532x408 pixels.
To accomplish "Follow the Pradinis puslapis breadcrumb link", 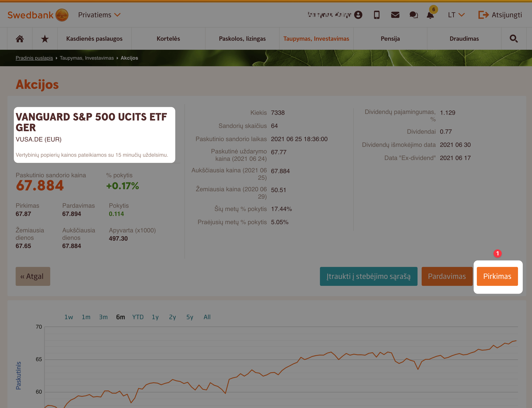I will click(x=34, y=58).
